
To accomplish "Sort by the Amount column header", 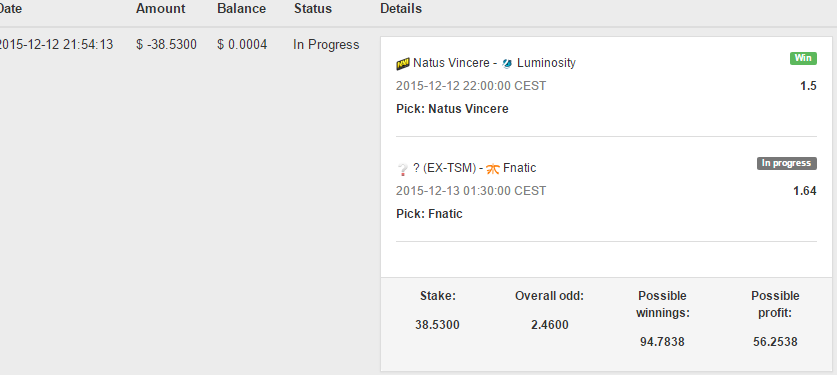I will tap(161, 9).
